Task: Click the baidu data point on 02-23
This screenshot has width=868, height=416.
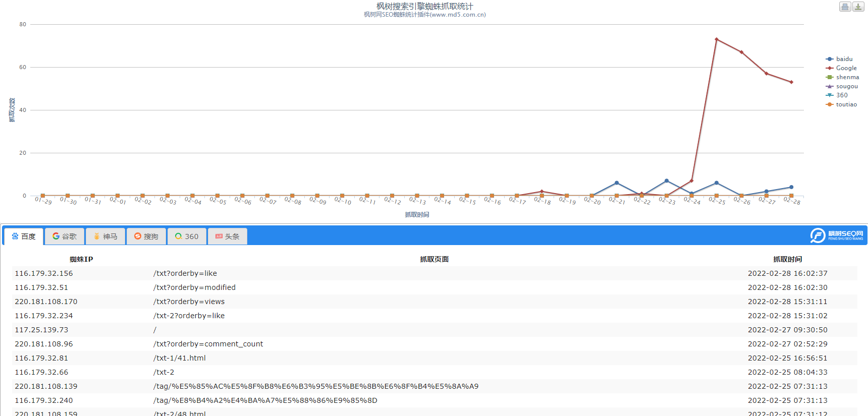Action: (667, 181)
